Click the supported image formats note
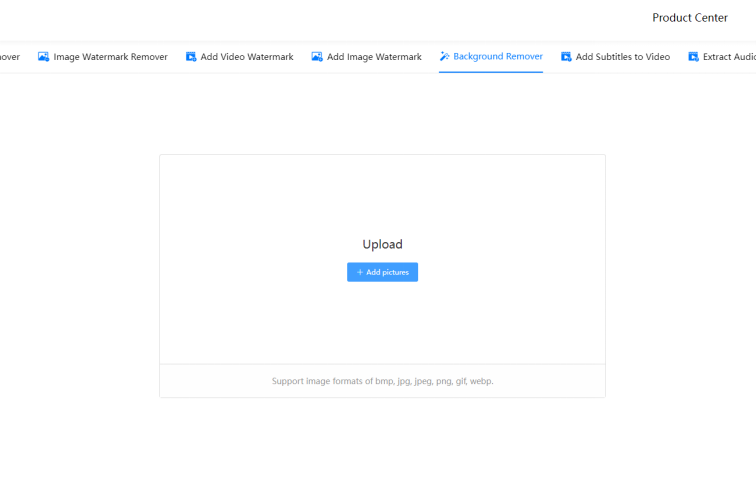Screen dimensions: 756x479 [382, 381]
